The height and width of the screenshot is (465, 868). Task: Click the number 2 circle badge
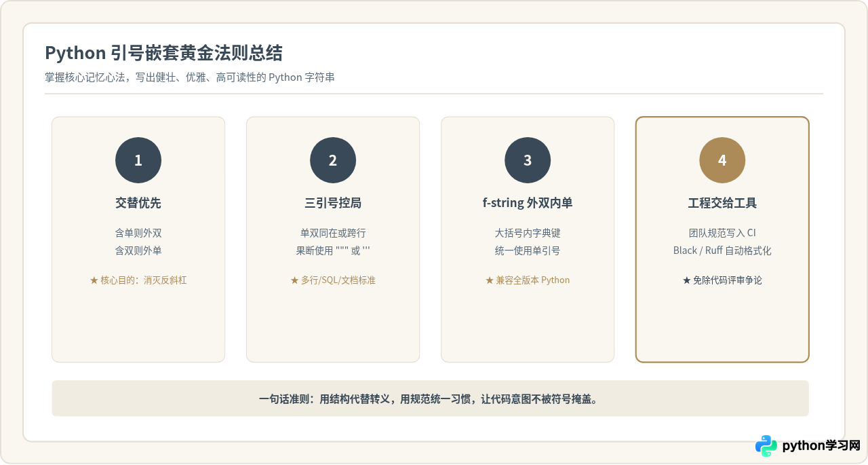[333, 160]
